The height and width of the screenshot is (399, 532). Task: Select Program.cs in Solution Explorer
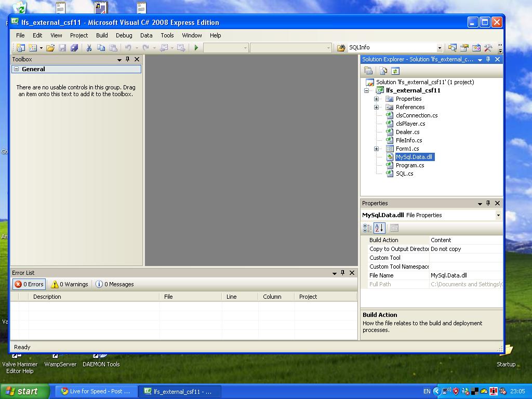409,166
